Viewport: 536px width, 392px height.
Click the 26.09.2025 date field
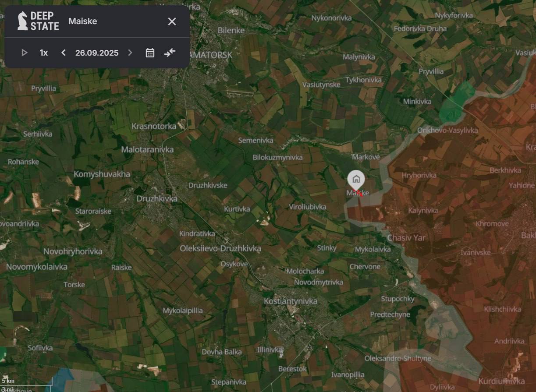coord(97,53)
